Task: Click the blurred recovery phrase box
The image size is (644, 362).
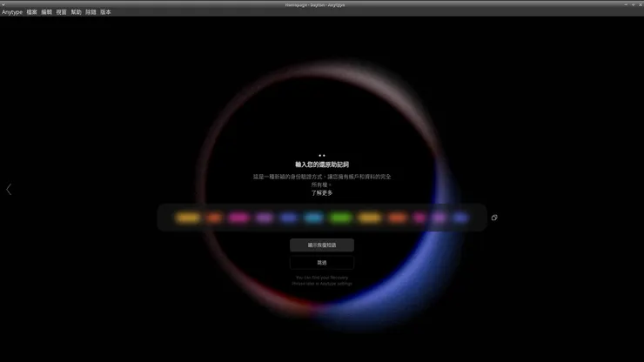Action: 322,218
